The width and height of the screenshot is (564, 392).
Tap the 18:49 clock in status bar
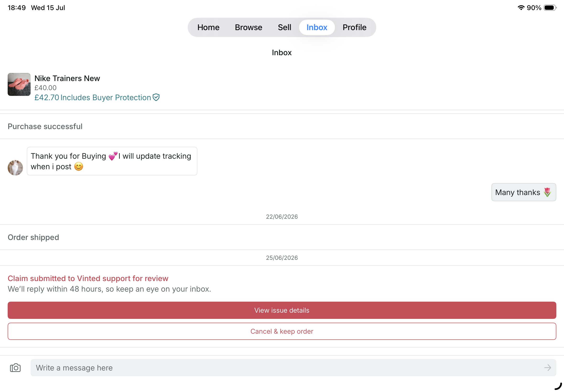(17, 8)
